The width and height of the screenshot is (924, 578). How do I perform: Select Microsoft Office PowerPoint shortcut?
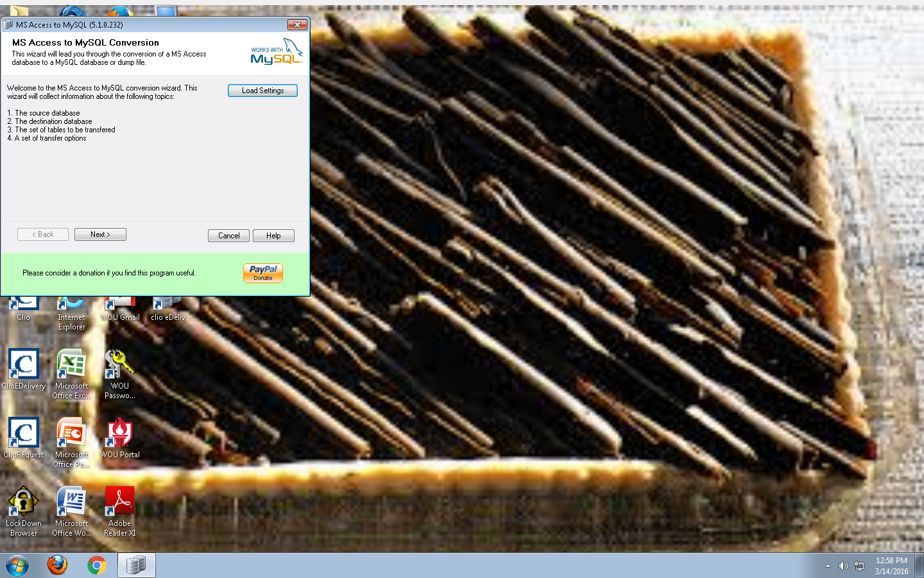coord(71,442)
